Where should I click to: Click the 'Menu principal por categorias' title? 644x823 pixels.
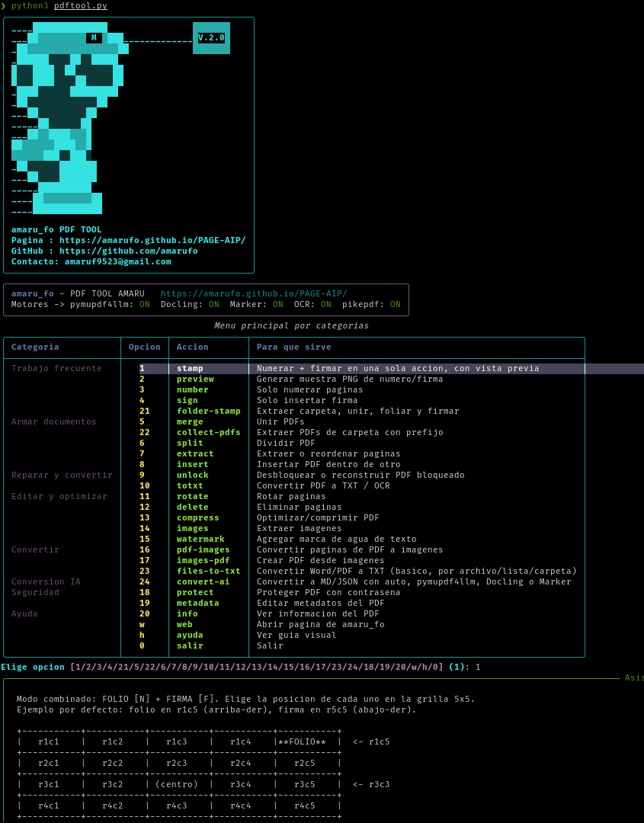[x=291, y=325]
